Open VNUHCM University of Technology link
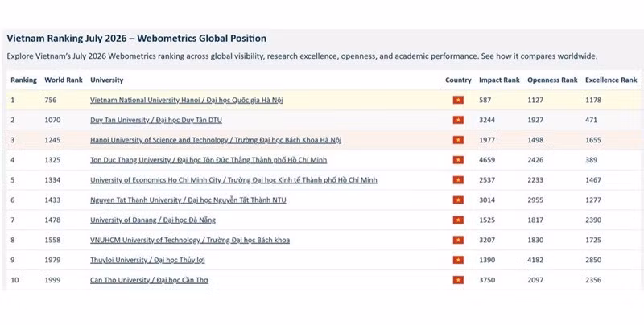 190,240
